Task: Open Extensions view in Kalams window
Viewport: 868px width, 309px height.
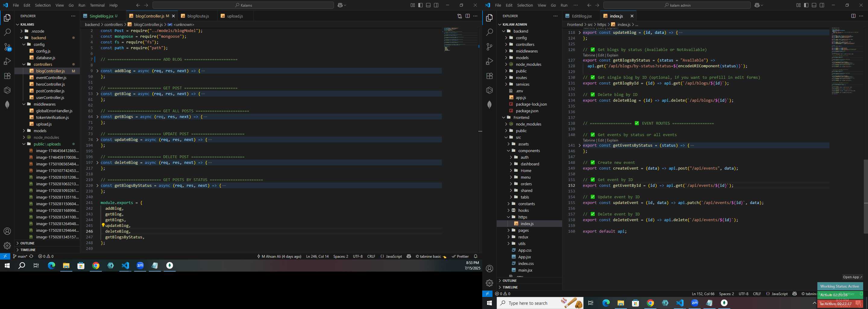Action: click(7, 76)
